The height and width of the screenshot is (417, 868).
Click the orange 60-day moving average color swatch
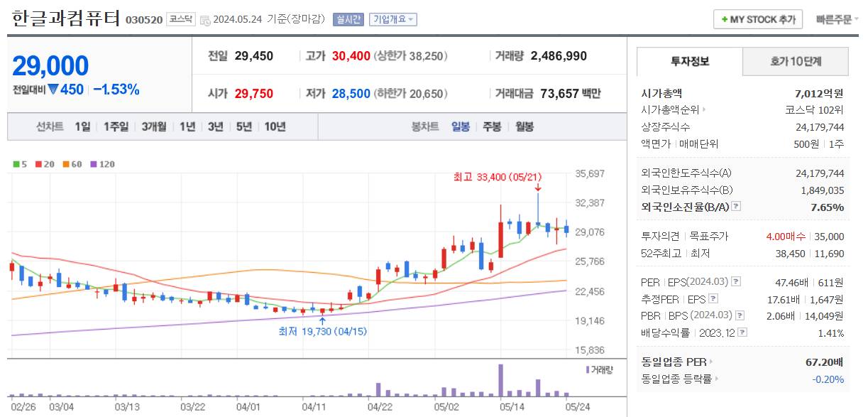point(66,163)
